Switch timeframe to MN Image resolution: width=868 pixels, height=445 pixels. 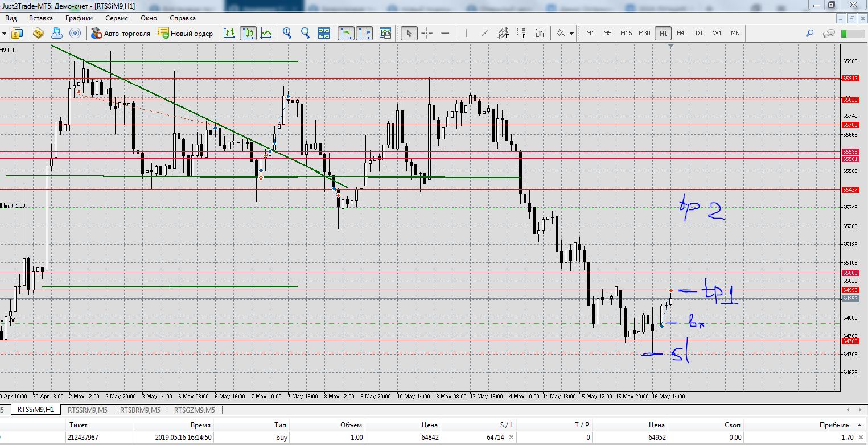pyautogui.click(x=735, y=33)
